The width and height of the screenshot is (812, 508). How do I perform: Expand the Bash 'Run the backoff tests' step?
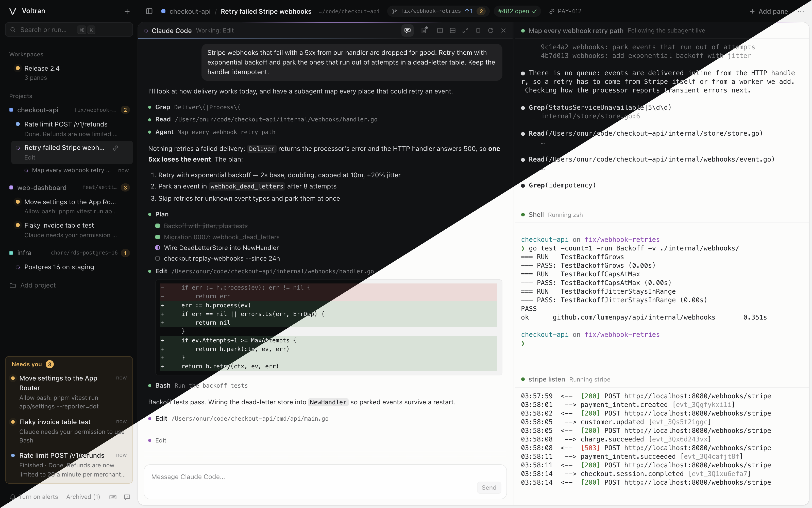198,385
